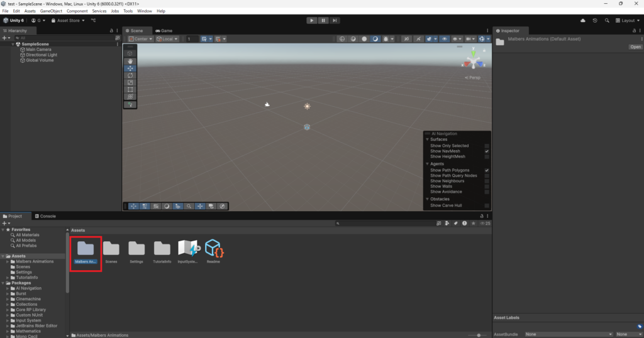Toggle the Hierarchy panel lock
The width and height of the screenshot is (644, 338).
(111, 31)
